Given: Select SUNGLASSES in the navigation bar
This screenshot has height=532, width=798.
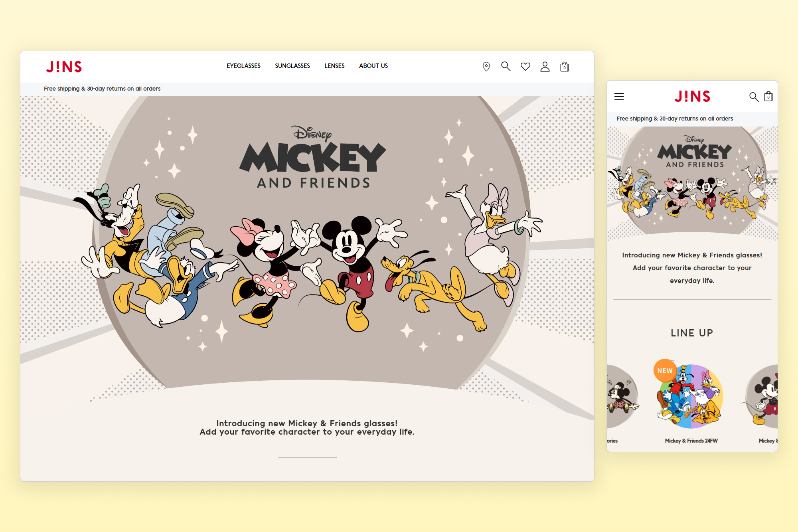Looking at the screenshot, I should click(292, 66).
